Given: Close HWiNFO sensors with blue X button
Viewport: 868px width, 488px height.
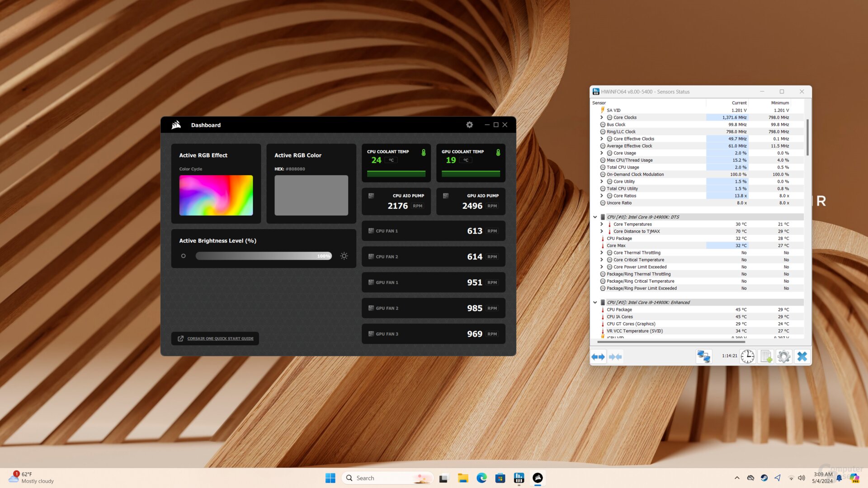Looking at the screenshot, I should [802, 357].
